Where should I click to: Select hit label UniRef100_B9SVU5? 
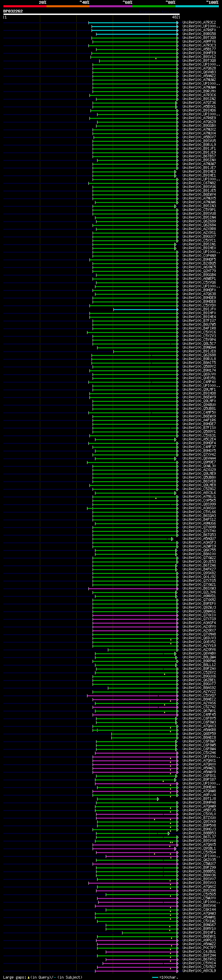(199, 141)
